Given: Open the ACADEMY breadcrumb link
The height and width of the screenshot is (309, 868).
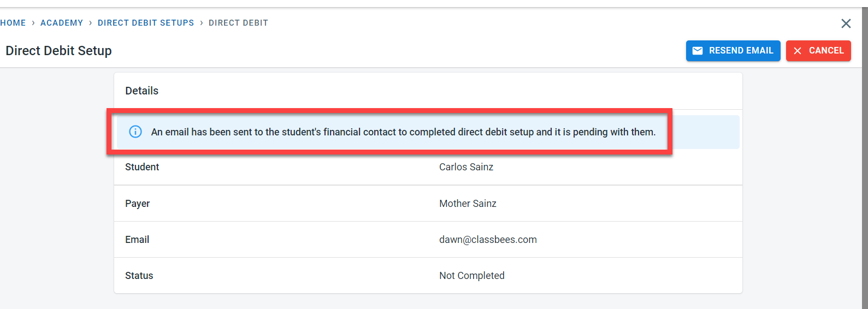Looking at the screenshot, I should pos(62,23).
